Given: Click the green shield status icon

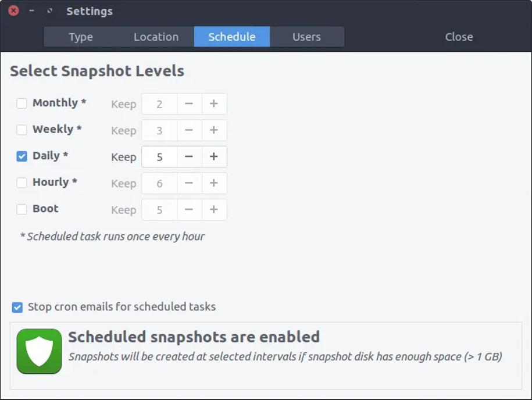Looking at the screenshot, I should pos(39,351).
